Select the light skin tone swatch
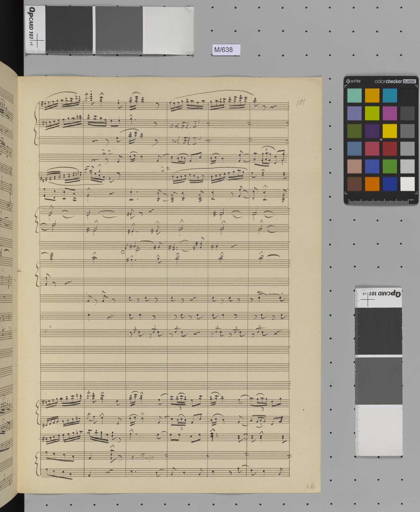Image resolution: width=420 pixels, height=512 pixels. (x=355, y=166)
